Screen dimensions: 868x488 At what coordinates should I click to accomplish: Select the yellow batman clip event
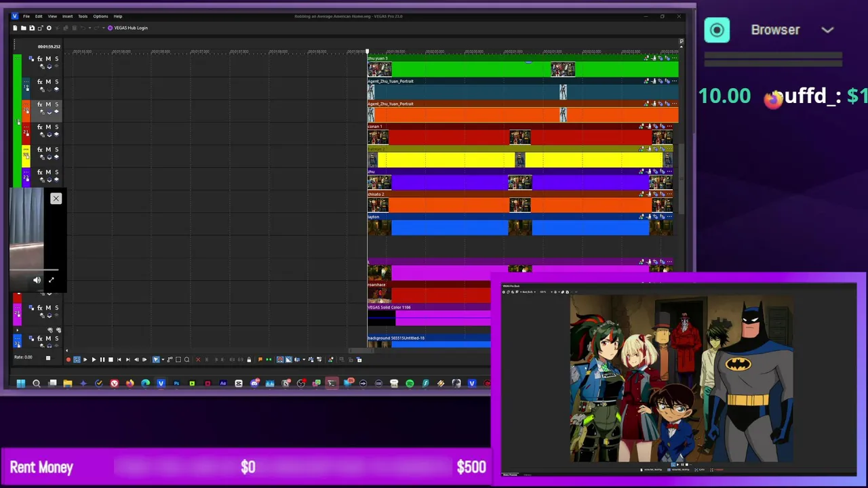(x=521, y=160)
